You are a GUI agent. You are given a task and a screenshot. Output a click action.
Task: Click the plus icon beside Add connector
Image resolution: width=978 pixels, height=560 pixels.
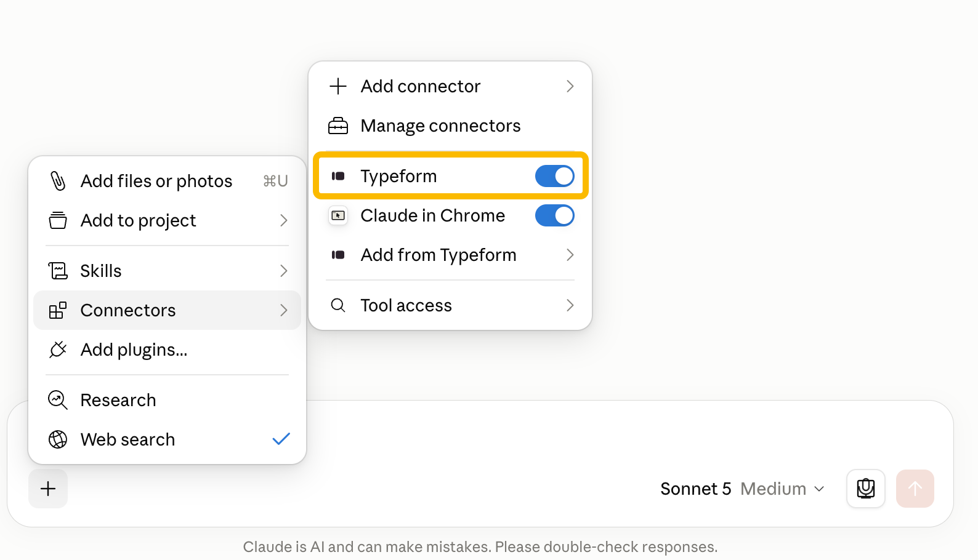[338, 86]
